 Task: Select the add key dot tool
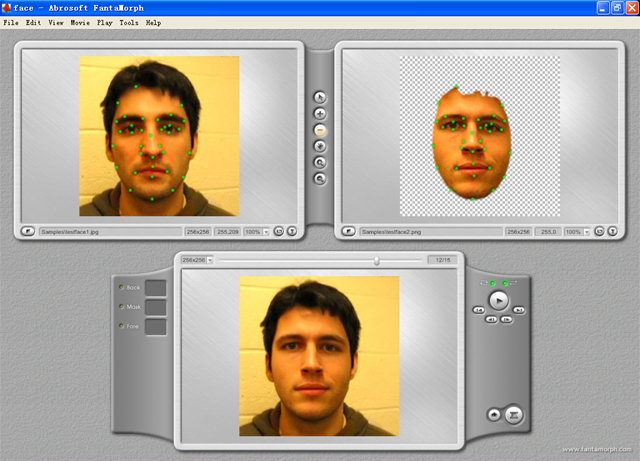pyautogui.click(x=320, y=114)
